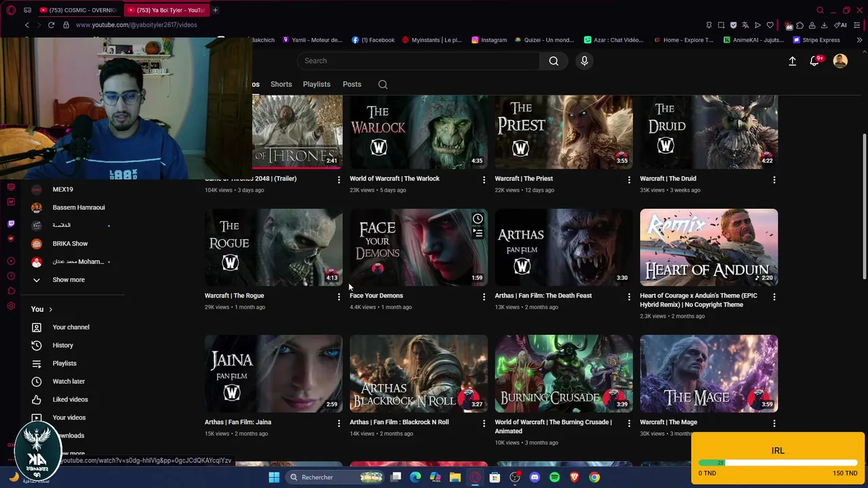Go back using browser back arrow
Viewport: 868px width, 488px height.
[x=26, y=25]
